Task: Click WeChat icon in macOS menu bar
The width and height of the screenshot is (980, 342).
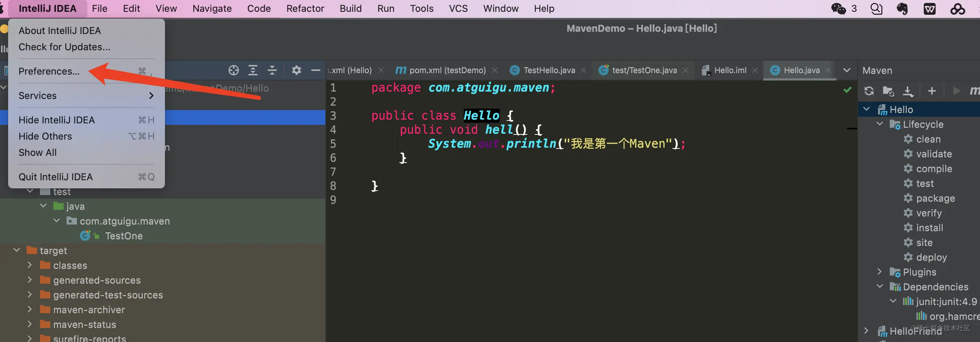Action: pyautogui.click(x=838, y=8)
